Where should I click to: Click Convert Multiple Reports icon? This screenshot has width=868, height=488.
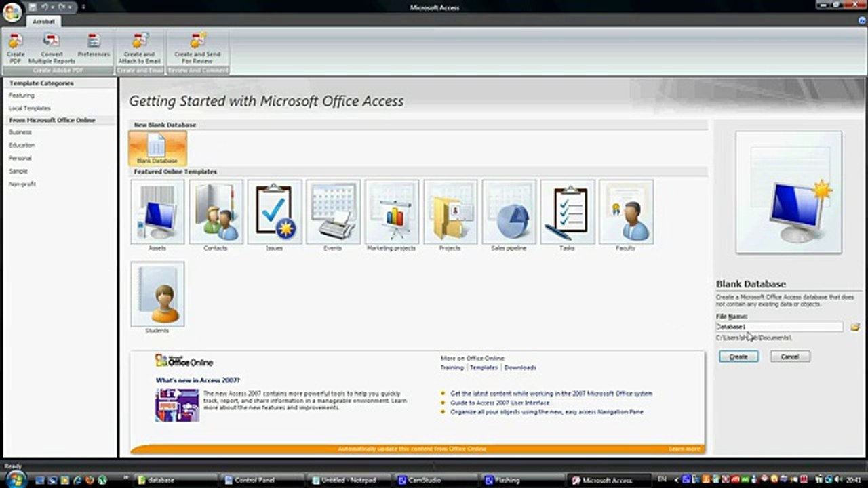[x=52, y=48]
